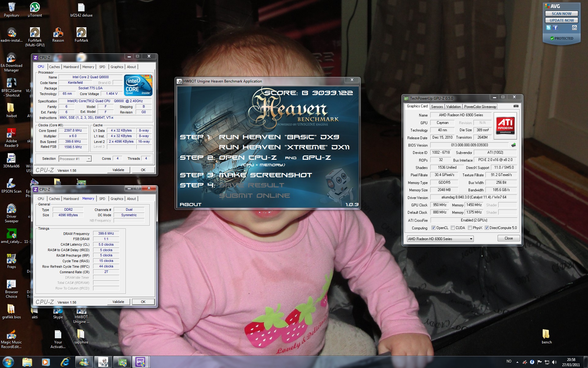This screenshot has width=588, height=368.
Task: Open SPD tab in top CPU-Z window
Action: point(102,67)
